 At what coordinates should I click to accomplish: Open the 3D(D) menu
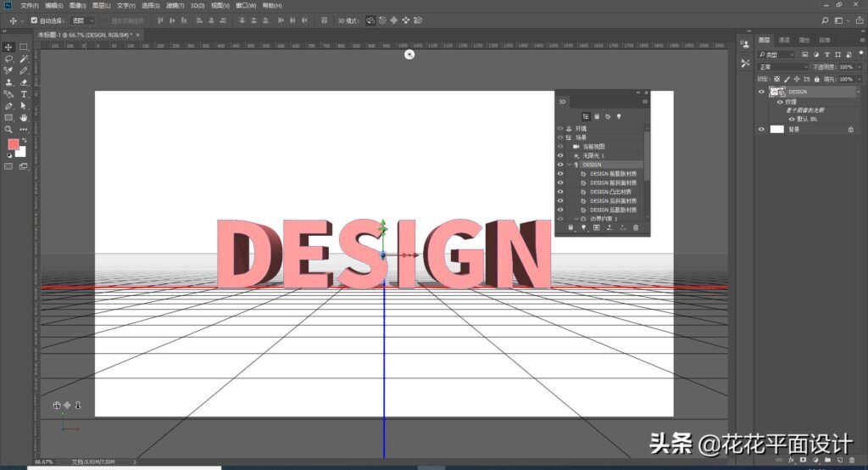point(198,6)
